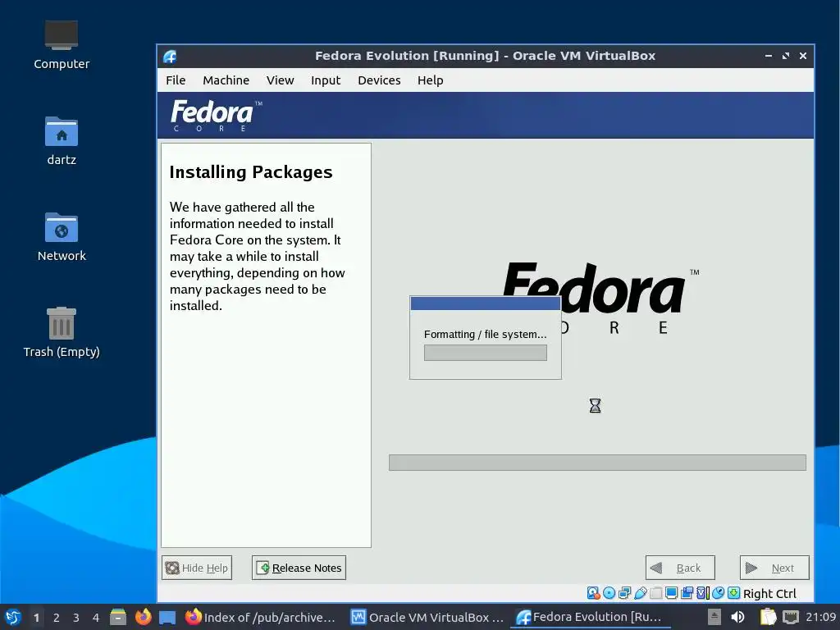840x630 pixels.
Task: Click the volume speaker tray icon
Action: [x=737, y=617]
